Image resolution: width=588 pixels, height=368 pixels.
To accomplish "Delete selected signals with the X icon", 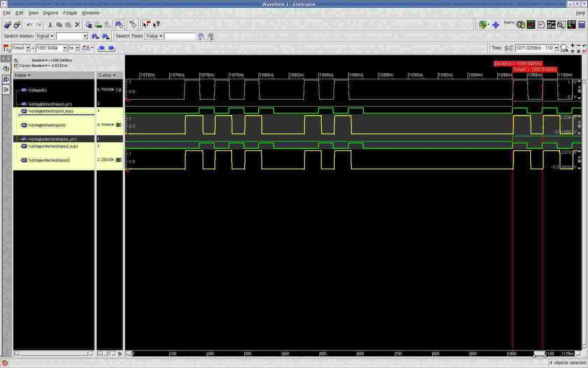I will click(x=77, y=25).
